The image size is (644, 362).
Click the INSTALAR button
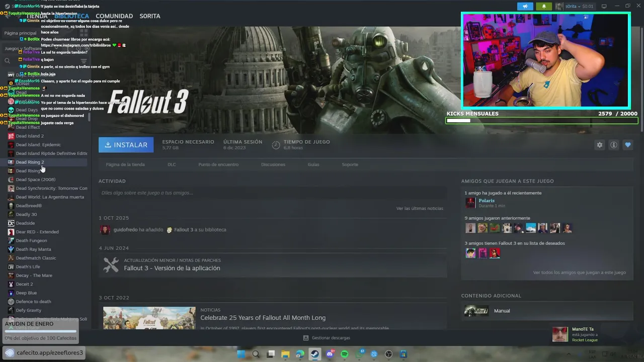click(x=126, y=145)
